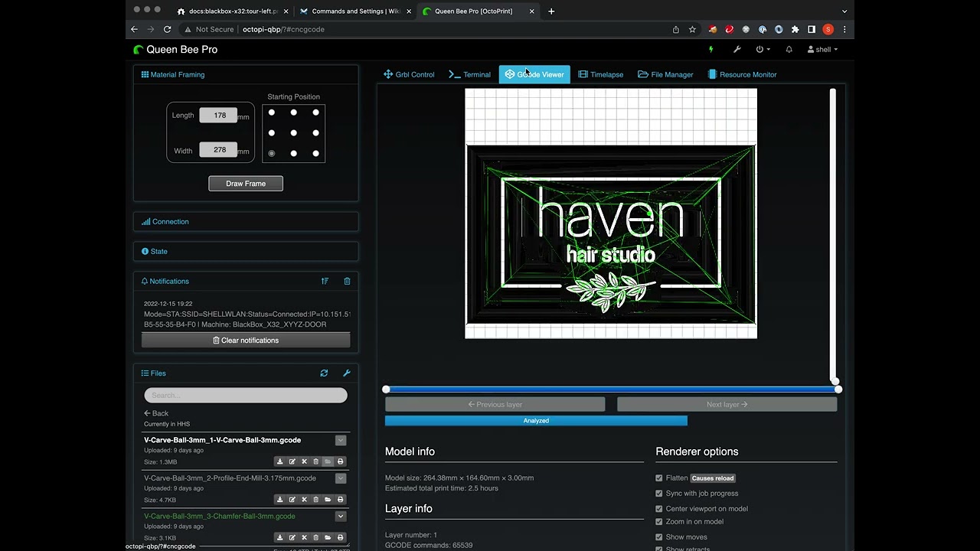Image resolution: width=980 pixels, height=551 pixels.
Task: Collapse the Notifications panel header
Action: (x=165, y=282)
